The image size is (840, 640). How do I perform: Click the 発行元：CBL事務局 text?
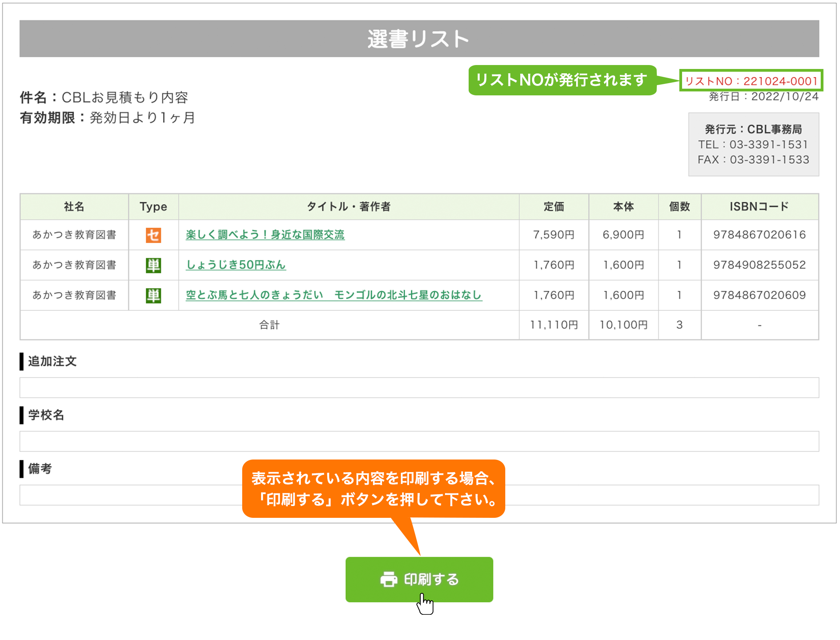(x=753, y=129)
